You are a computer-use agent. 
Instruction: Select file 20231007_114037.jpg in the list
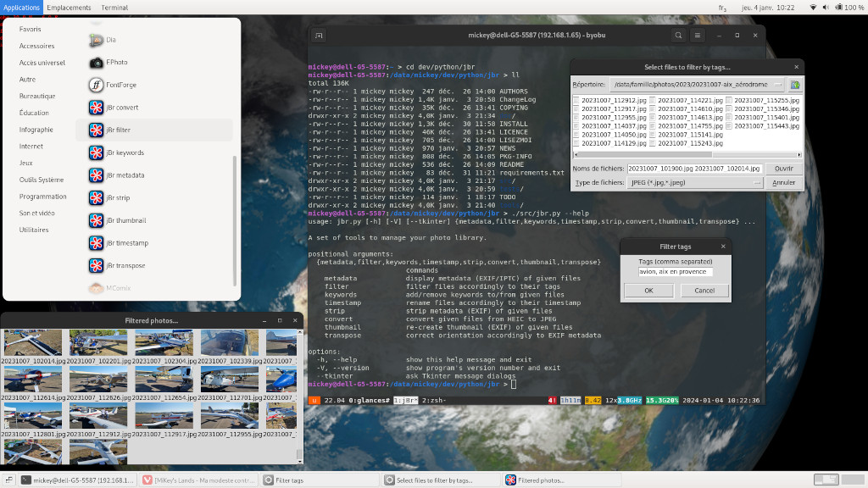point(614,126)
